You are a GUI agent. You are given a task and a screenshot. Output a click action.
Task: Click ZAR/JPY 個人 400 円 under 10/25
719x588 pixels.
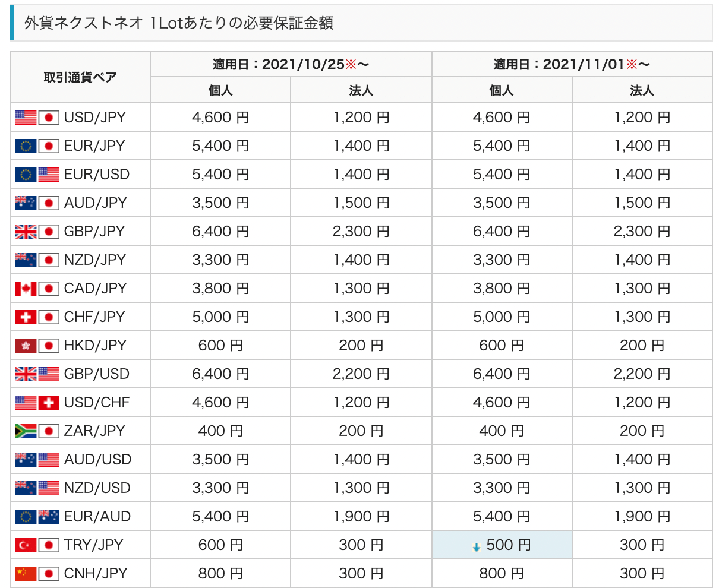220,431
